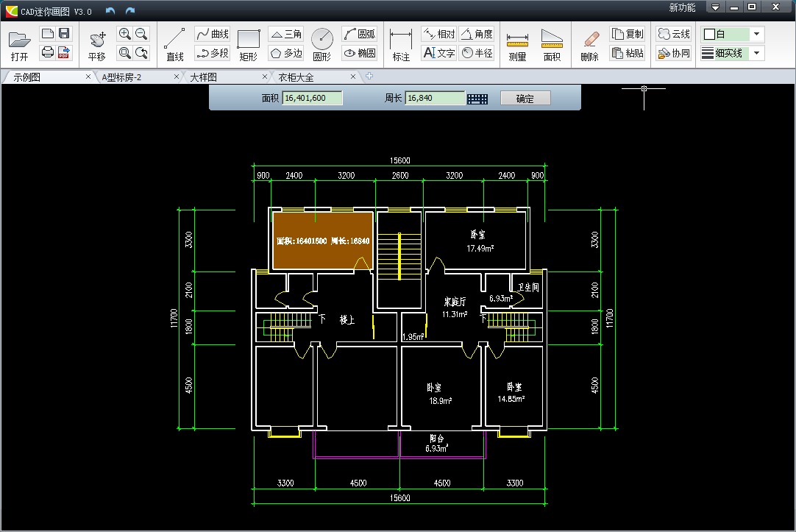
Task: Select the Measure (测量) ruler tool
Action: 518,44
